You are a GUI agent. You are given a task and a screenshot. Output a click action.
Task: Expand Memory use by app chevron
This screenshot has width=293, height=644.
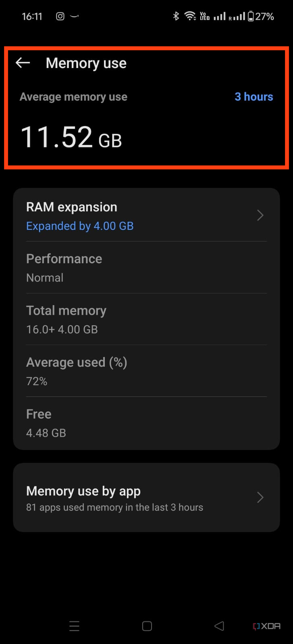[x=260, y=498]
